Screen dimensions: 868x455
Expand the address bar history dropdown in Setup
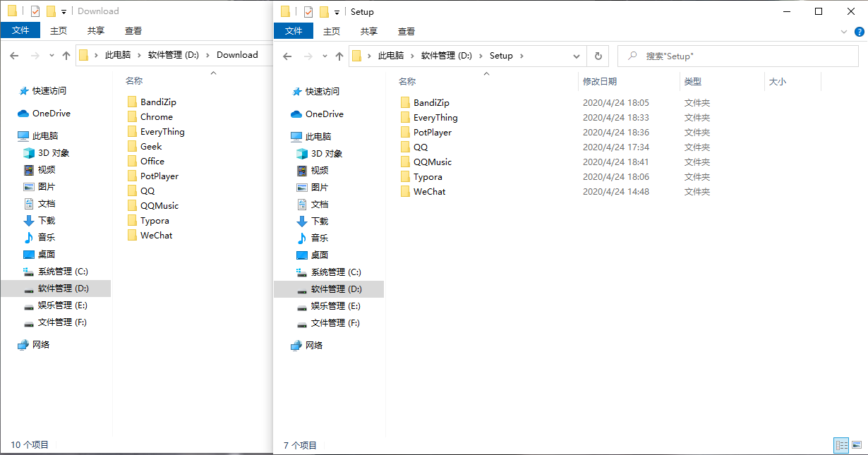[577, 56]
